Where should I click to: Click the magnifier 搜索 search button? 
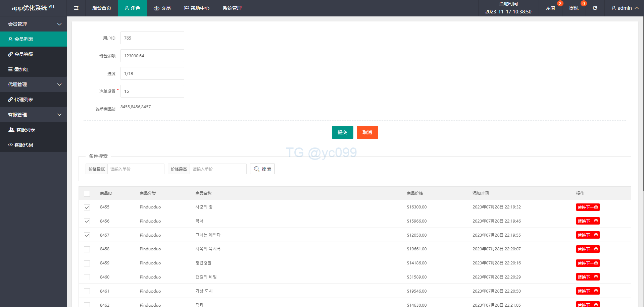coord(262,169)
